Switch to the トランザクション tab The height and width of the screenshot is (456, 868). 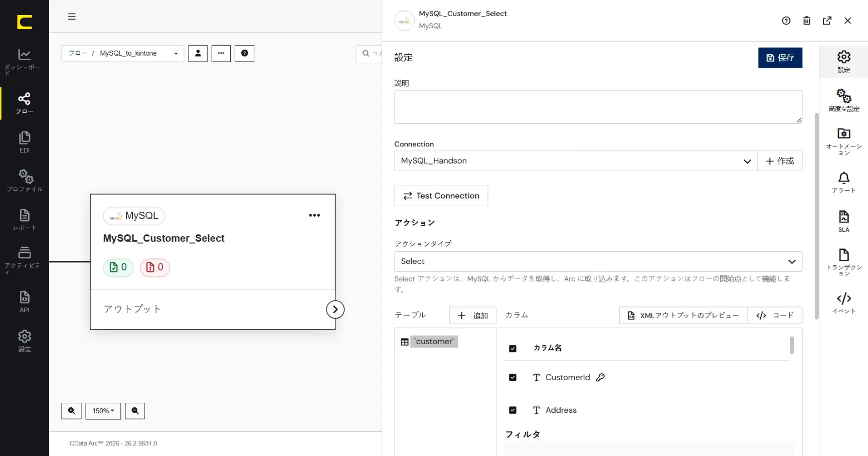point(844,262)
